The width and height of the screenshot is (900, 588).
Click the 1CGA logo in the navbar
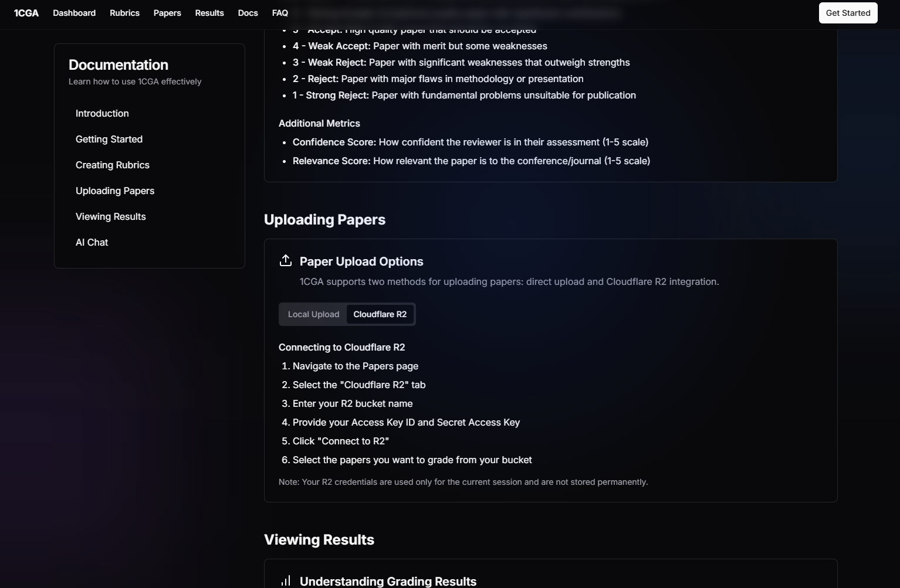(x=26, y=13)
